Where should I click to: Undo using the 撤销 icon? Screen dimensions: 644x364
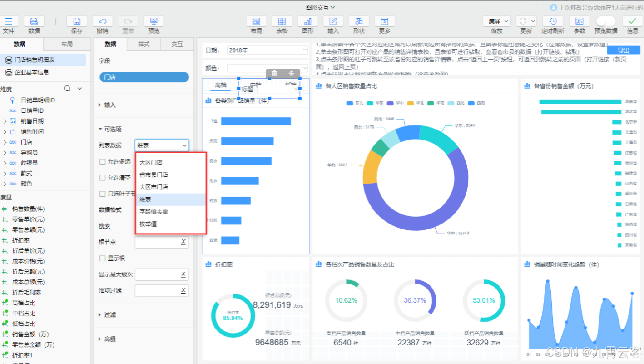[x=103, y=21]
